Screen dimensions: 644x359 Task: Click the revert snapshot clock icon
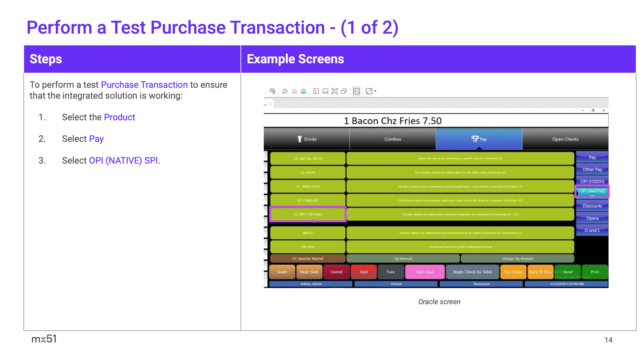294,91
